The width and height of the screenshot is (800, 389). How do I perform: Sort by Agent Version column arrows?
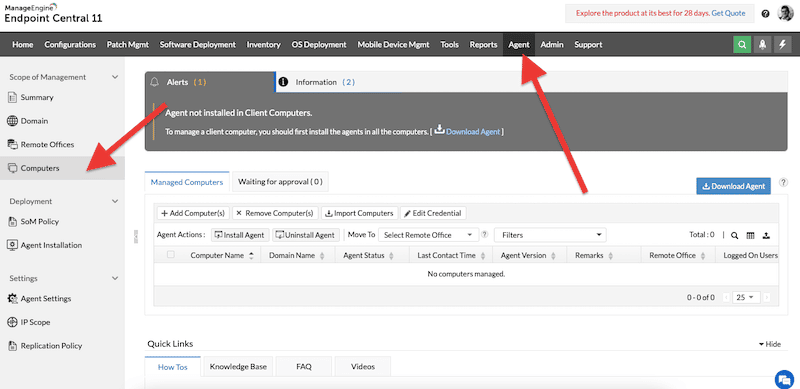553,255
